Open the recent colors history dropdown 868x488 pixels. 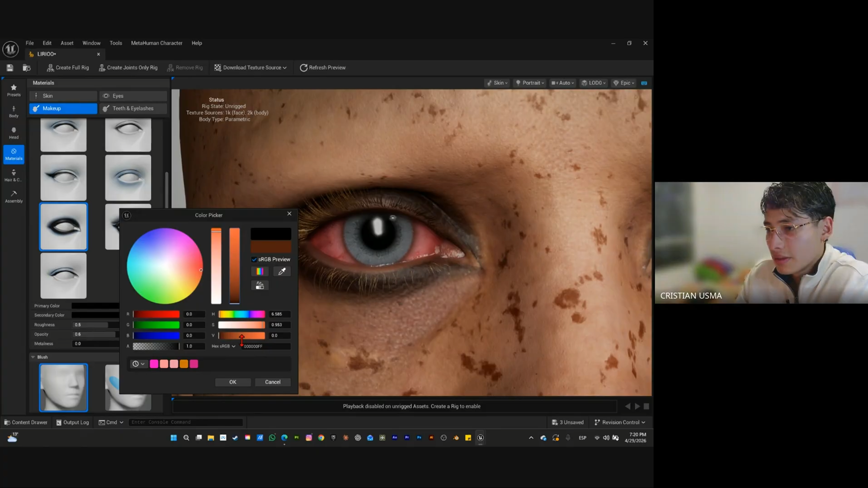138,364
